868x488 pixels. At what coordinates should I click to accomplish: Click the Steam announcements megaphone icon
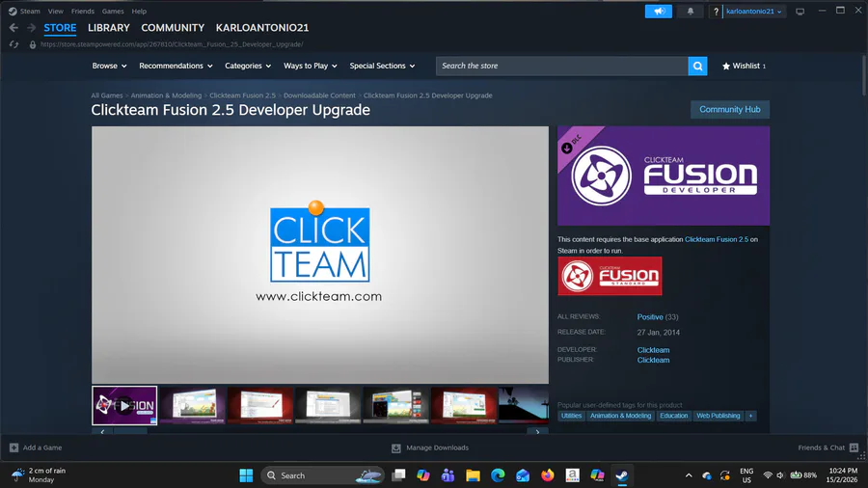[x=658, y=11]
